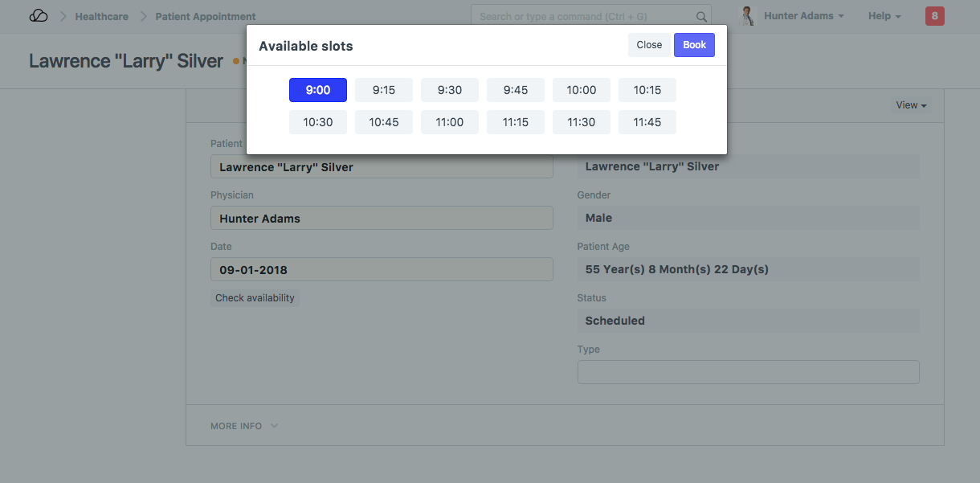This screenshot has width=980, height=483.
Task: Select the 9:45 time slot
Action: (x=516, y=90)
